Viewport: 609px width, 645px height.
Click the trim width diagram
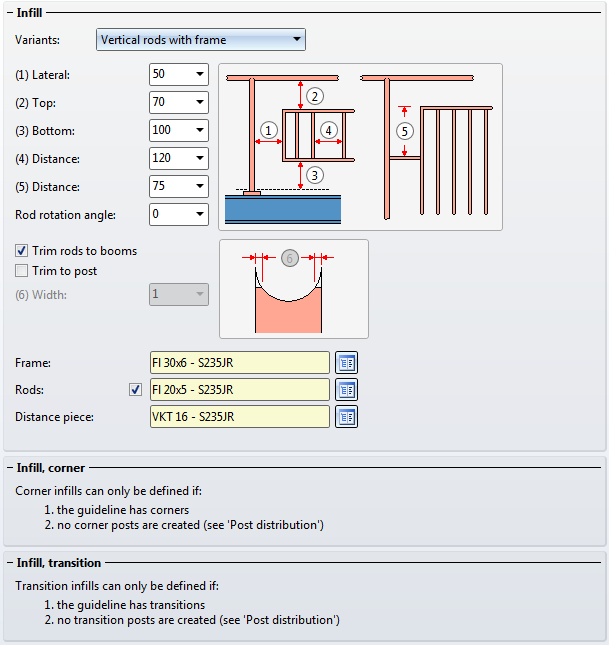coord(294,289)
